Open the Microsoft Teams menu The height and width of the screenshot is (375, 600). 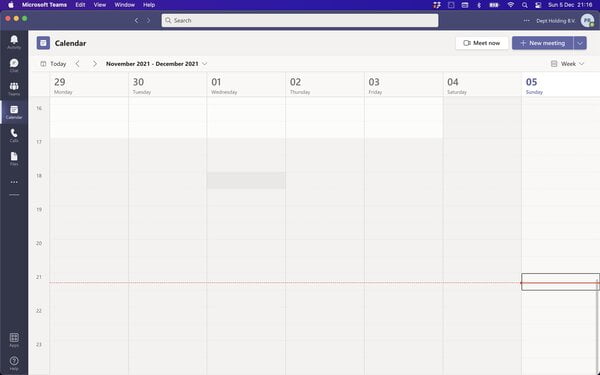tap(44, 5)
